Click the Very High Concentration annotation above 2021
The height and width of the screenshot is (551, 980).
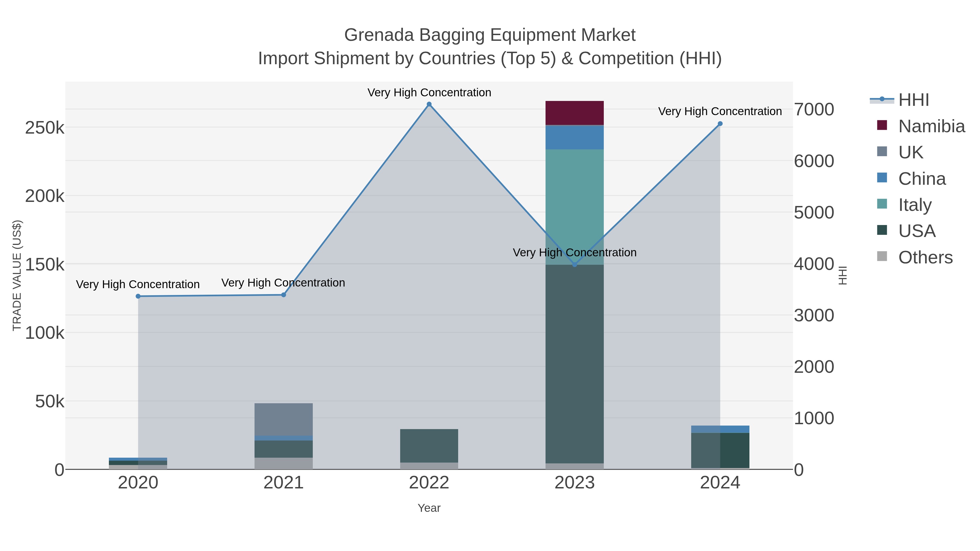click(283, 283)
